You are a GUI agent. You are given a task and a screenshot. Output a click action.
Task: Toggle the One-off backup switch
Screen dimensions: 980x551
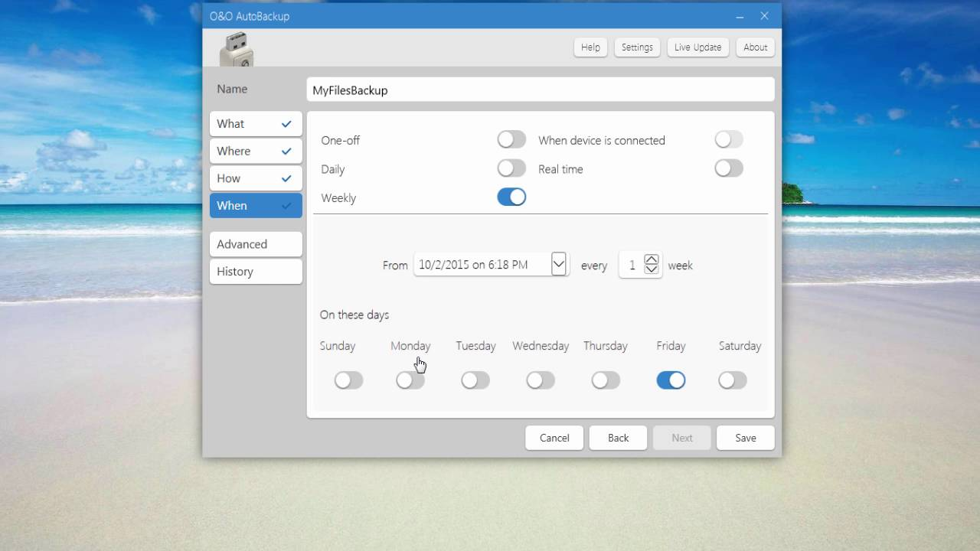[511, 139]
